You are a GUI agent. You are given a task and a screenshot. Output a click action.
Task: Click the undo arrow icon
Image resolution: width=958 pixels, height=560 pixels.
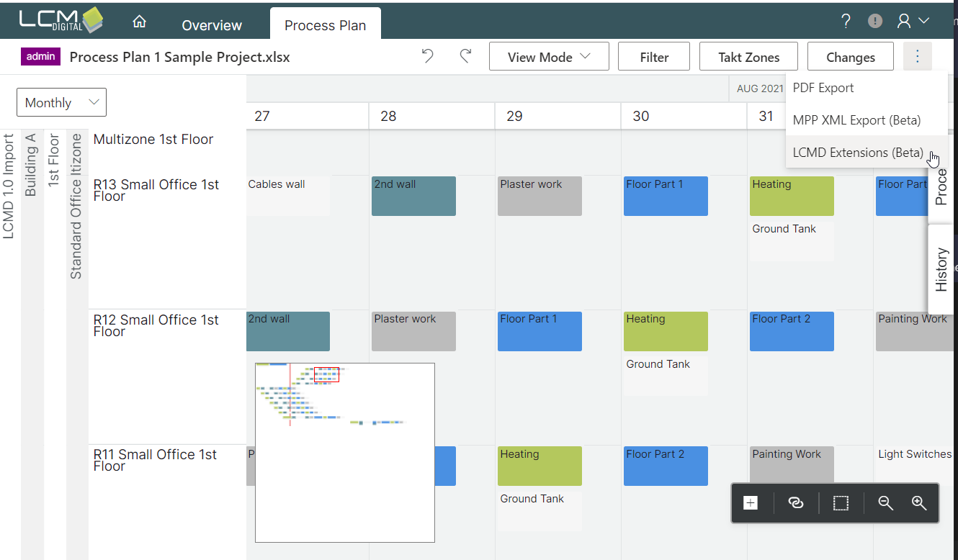click(x=428, y=56)
